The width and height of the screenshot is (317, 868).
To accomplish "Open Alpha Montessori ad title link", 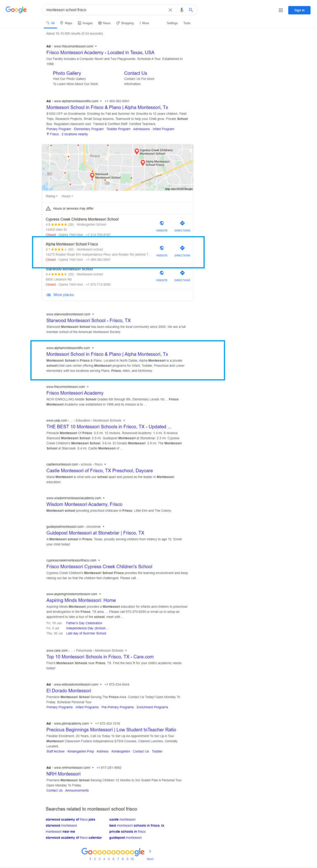I will coord(107,107).
